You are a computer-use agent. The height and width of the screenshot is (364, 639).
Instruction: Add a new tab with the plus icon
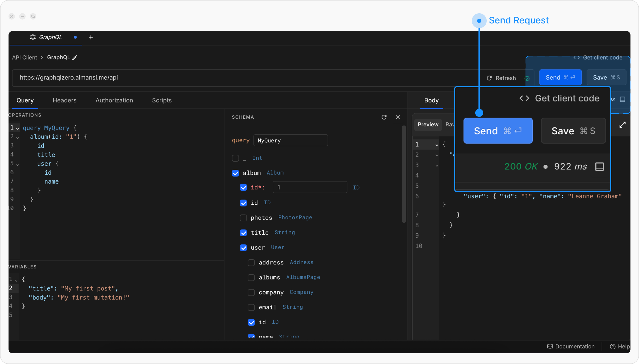point(91,38)
